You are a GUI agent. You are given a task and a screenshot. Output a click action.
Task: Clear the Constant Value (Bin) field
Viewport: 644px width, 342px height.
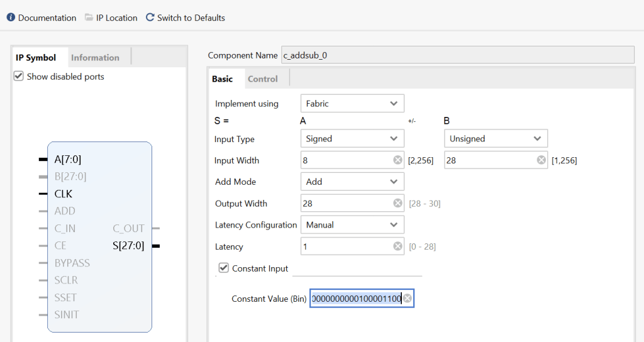(x=408, y=299)
